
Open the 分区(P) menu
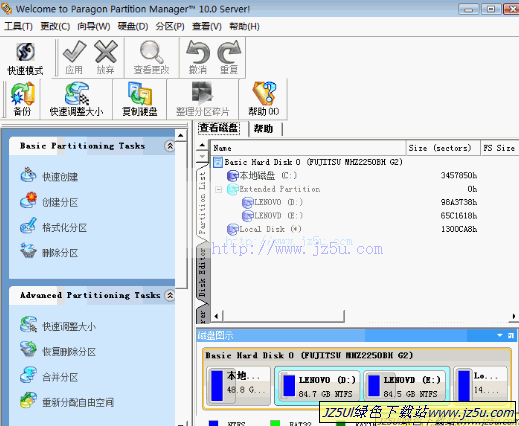pos(170,26)
